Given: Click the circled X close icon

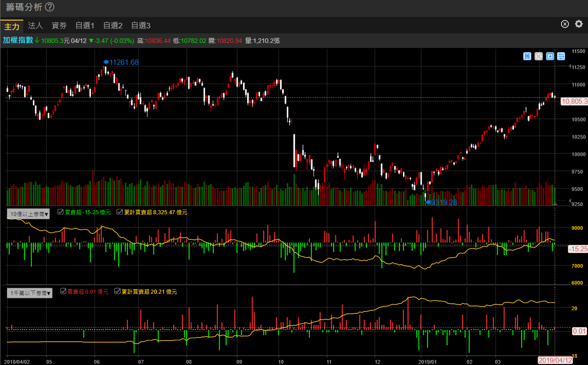Looking at the screenshot, I should (x=565, y=24).
